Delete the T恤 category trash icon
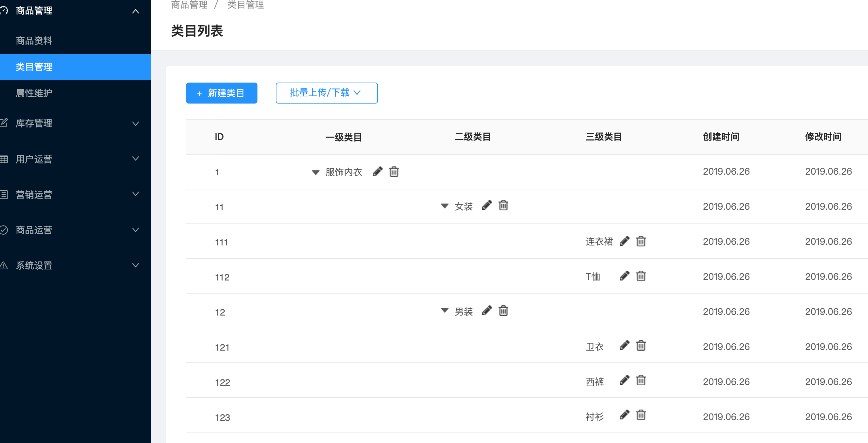 click(641, 276)
